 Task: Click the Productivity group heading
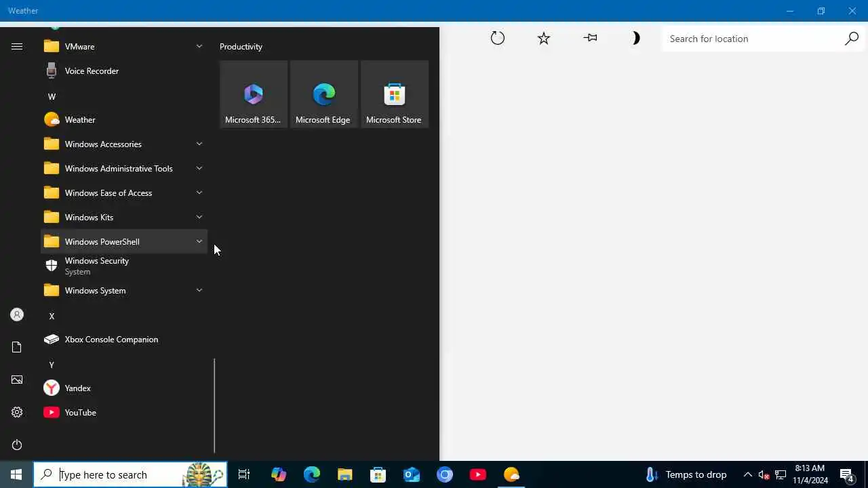pos(241,47)
